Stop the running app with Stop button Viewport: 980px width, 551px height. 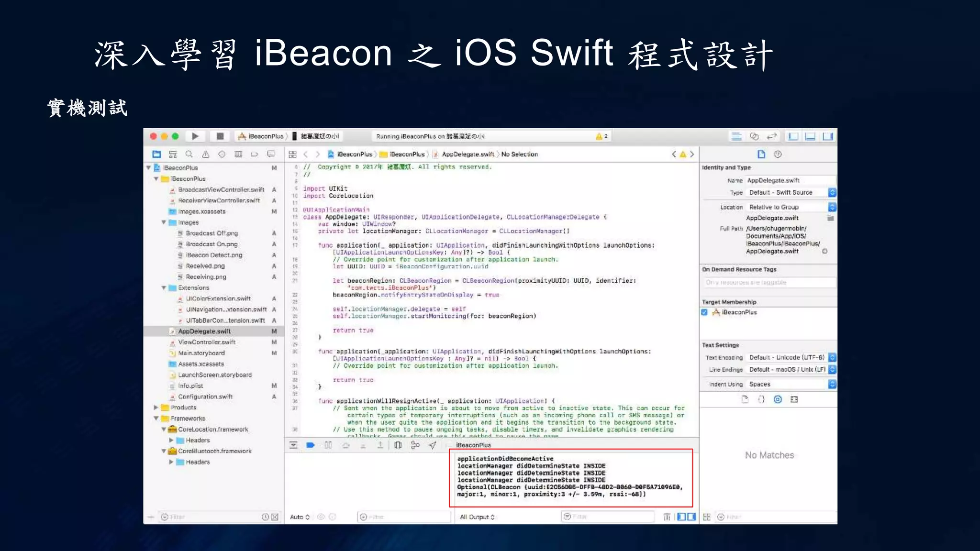[x=220, y=136]
